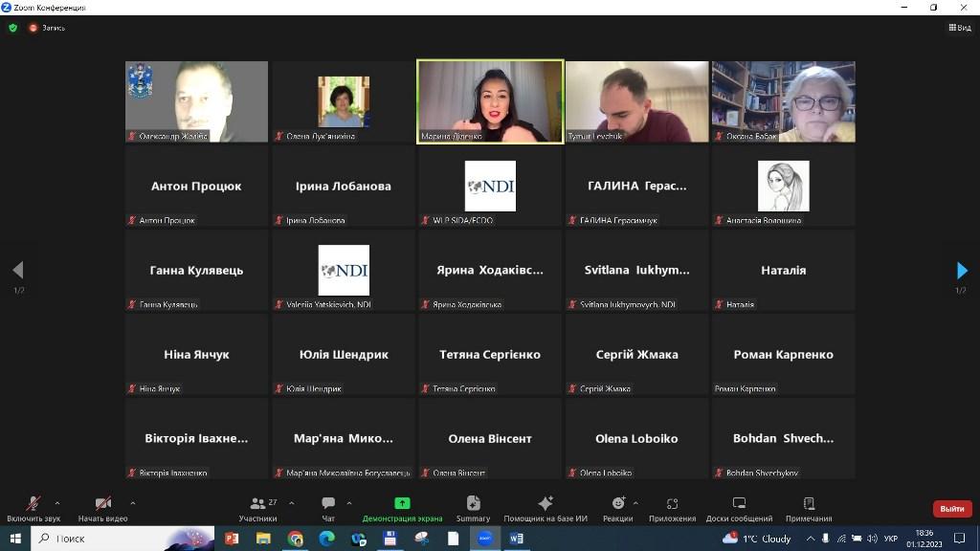Screen dimensions: 980x551
Task: Unmute microphone with Включить звук
Action: click(33, 509)
